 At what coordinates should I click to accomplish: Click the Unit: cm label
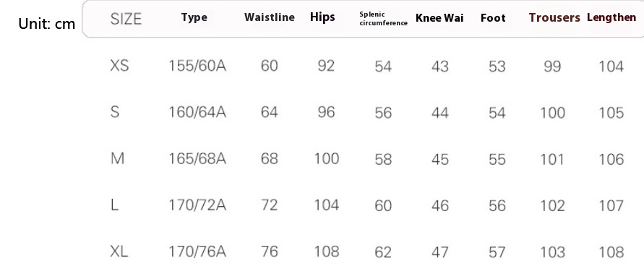(47, 24)
